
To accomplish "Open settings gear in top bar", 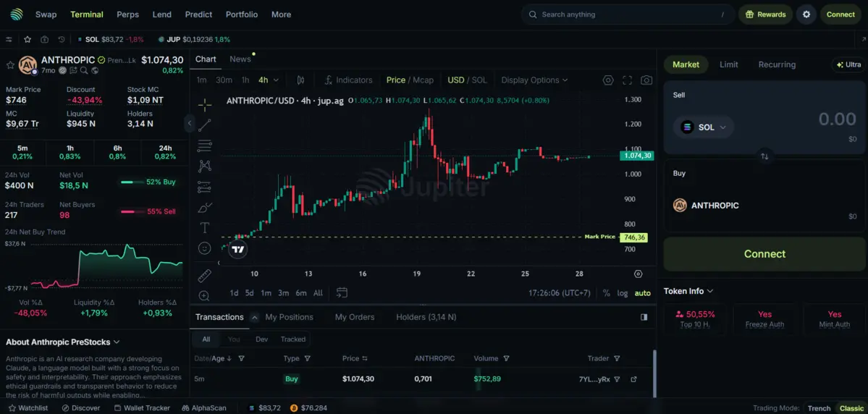I will (x=806, y=14).
